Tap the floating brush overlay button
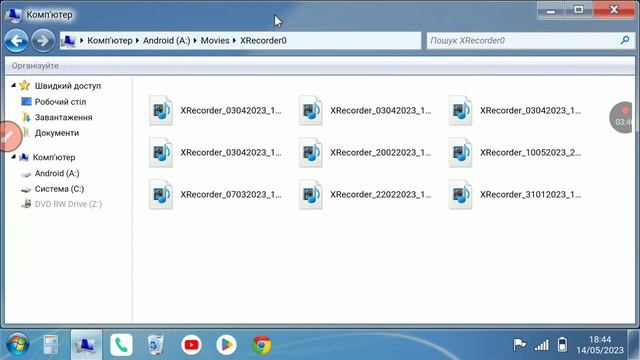640x360 pixels. coord(9,136)
